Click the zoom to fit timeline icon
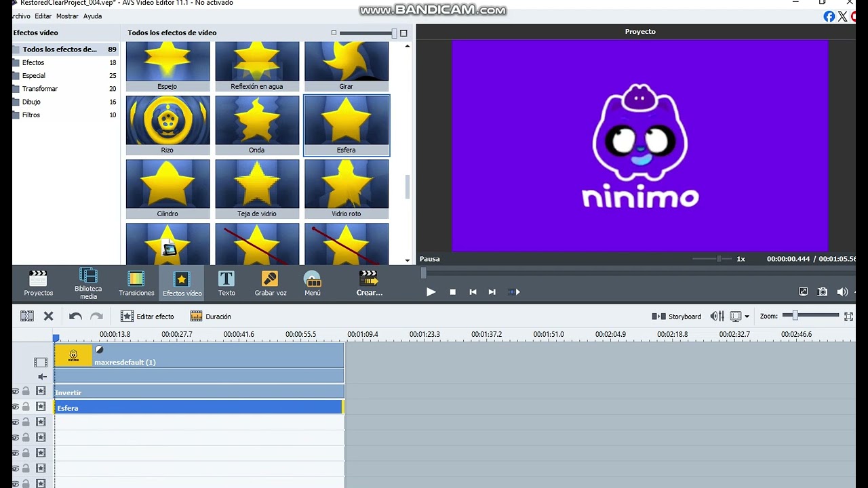 pyautogui.click(x=848, y=317)
